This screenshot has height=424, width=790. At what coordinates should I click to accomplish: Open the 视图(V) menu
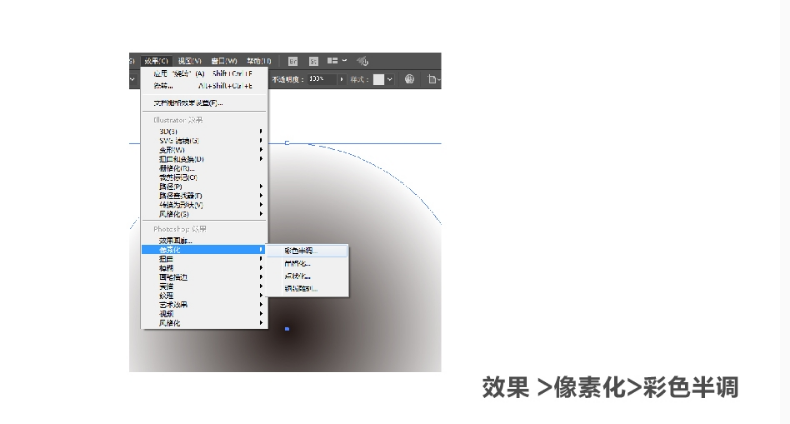(189, 61)
